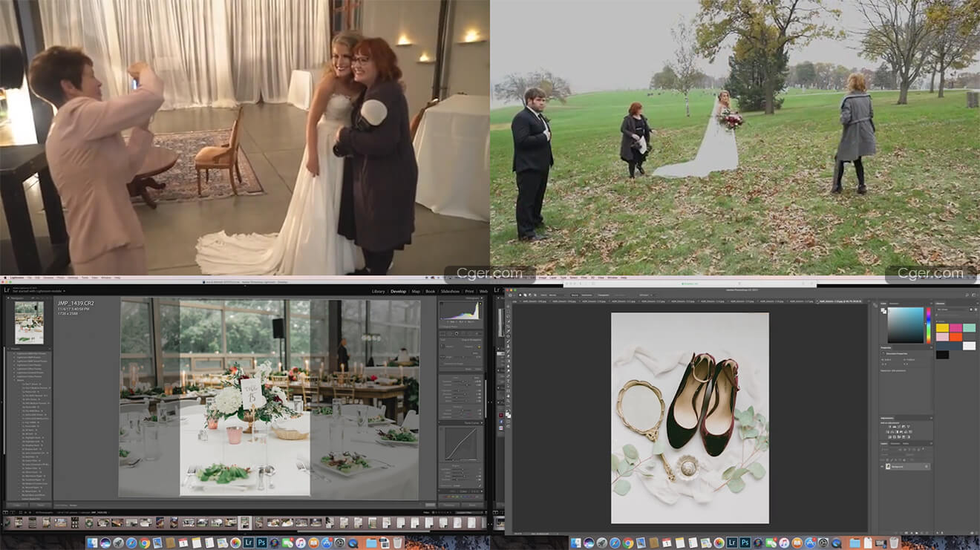
Task: Click the JMP_1439.CR2 file name overlay
Action: pos(76,303)
